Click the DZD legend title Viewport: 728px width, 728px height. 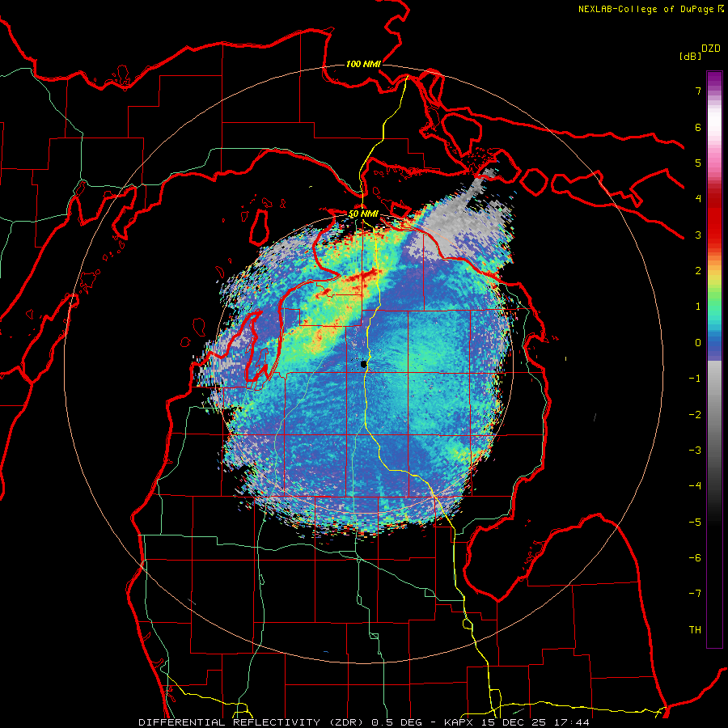(711, 49)
